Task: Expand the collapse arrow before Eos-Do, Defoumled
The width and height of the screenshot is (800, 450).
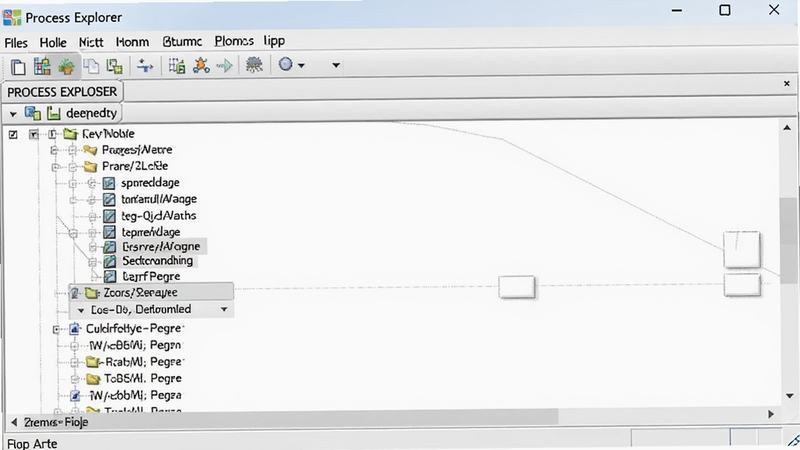Action: [81, 310]
